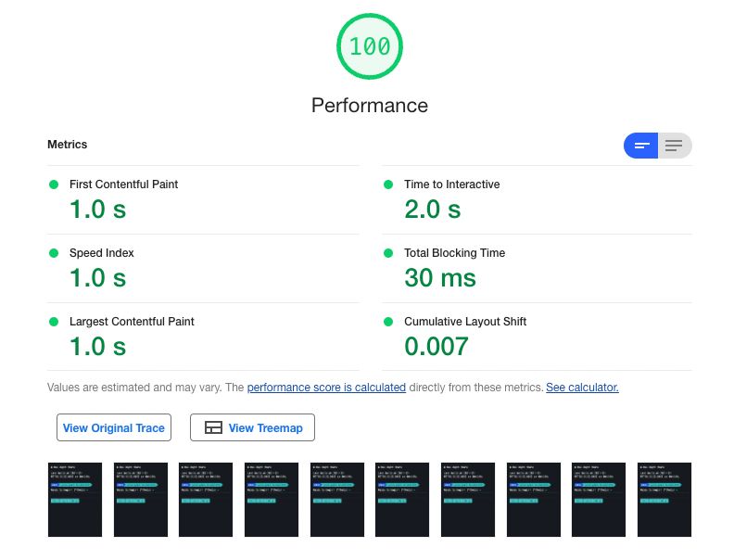Select the first filmstrip screenshot thumbnail
This screenshot has width=734, height=560.
[75, 499]
